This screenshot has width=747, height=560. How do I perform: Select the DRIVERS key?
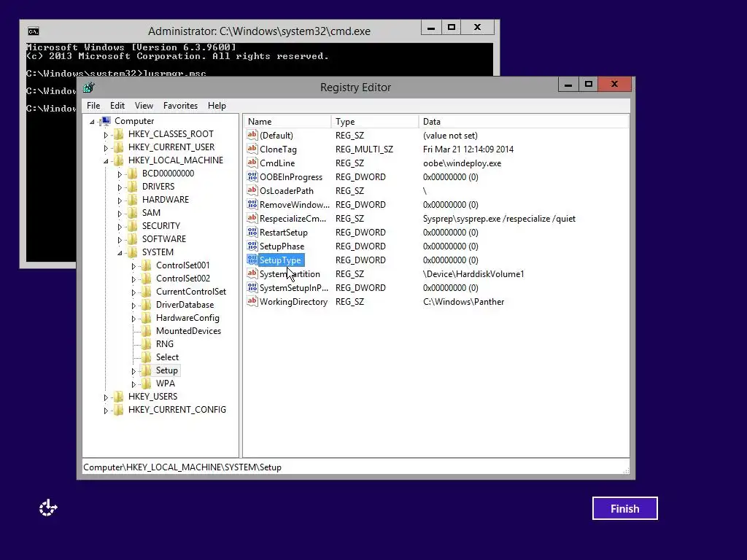(x=158, y=187)
